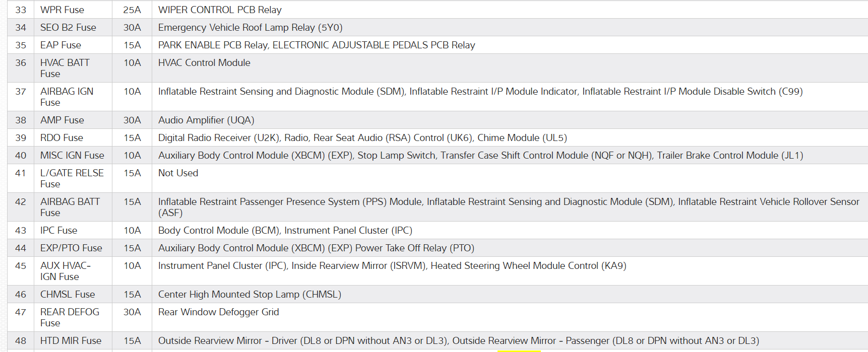Click the SEO B2 Fuse label

[x=68, y=28]
